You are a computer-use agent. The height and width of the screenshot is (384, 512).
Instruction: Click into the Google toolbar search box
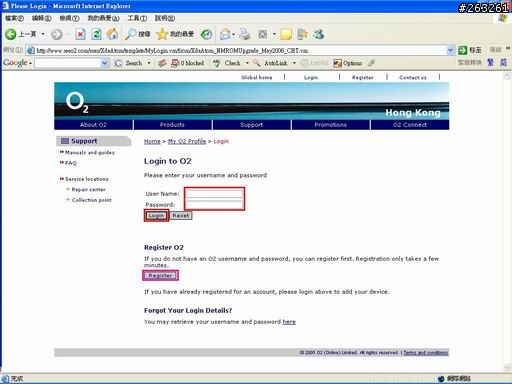coord(68,63)
